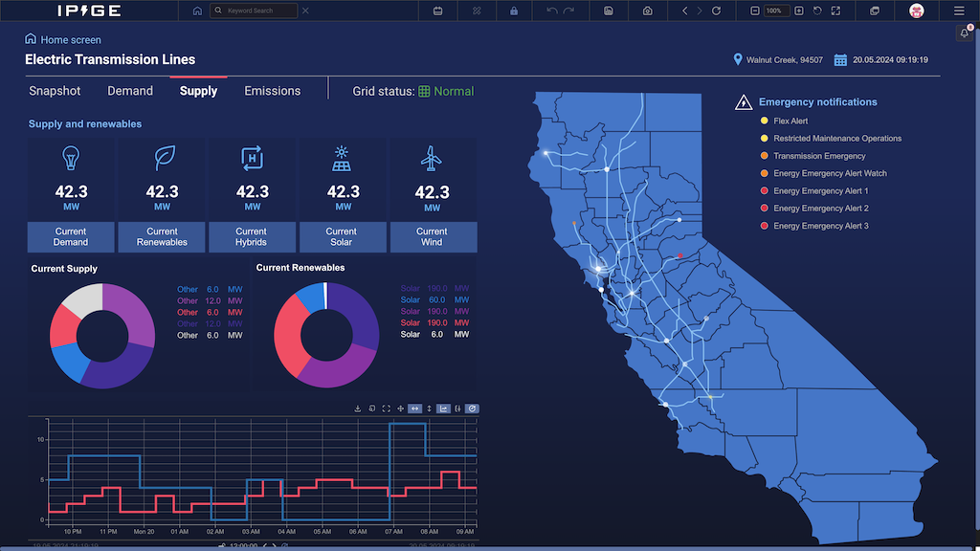The height and width of the screenshot is (551, 980).
Task: Click the lock icon in the top toolbar
Action: 514,11
